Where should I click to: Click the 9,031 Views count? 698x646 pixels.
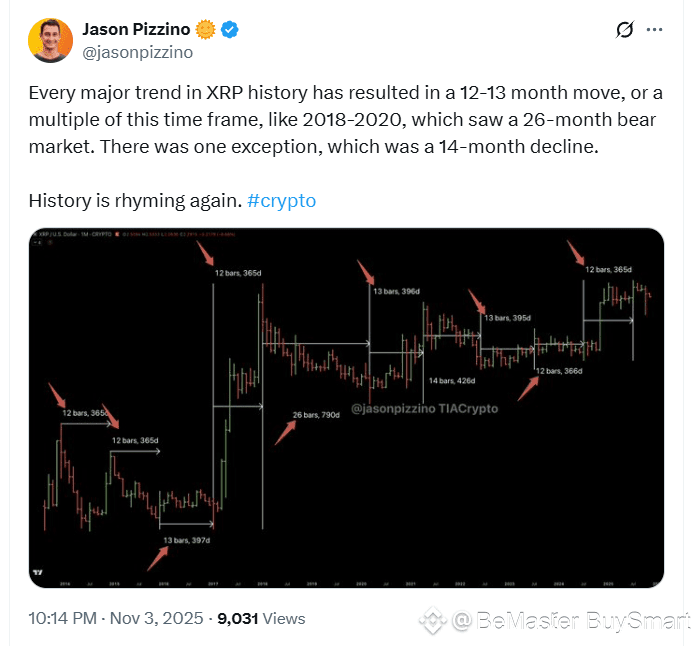point(261,618)
